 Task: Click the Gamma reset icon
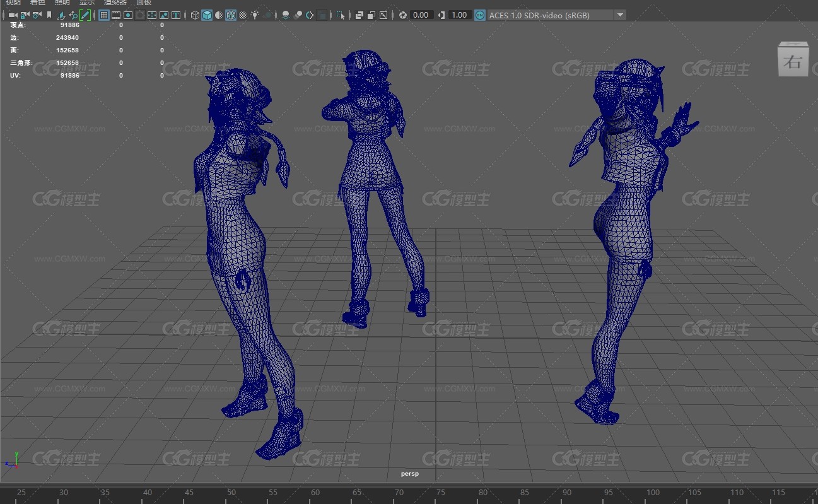coord(441,15)
